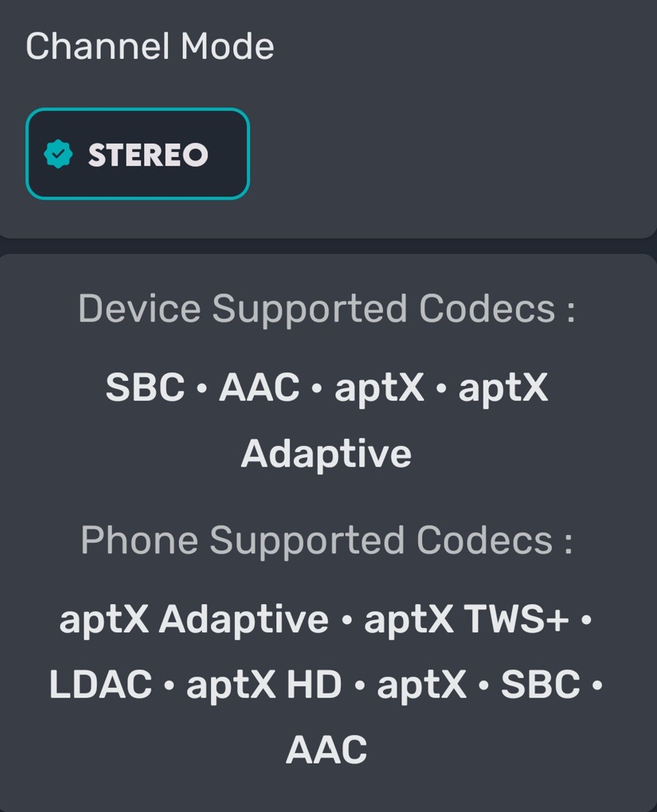The image size is (657, 812).
Task: Tap aptX TWS+ in the phone codecs list
Action: (466, 619)
